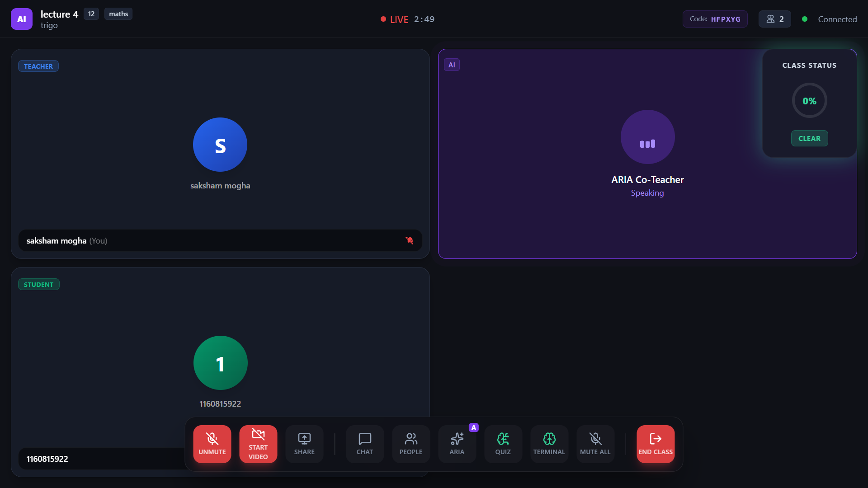Click the ARIA Co-Teacher speaking avatar
868x488 pixels.
click(x=647, y=137)
